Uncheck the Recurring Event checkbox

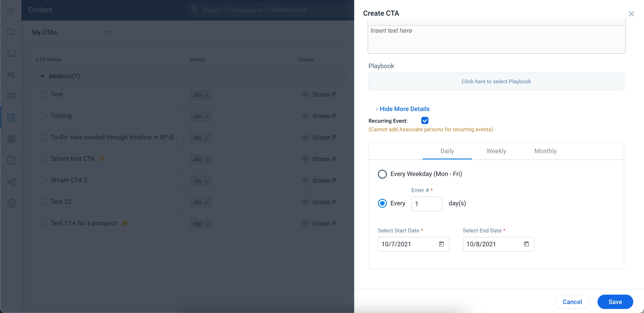[424, 120]
